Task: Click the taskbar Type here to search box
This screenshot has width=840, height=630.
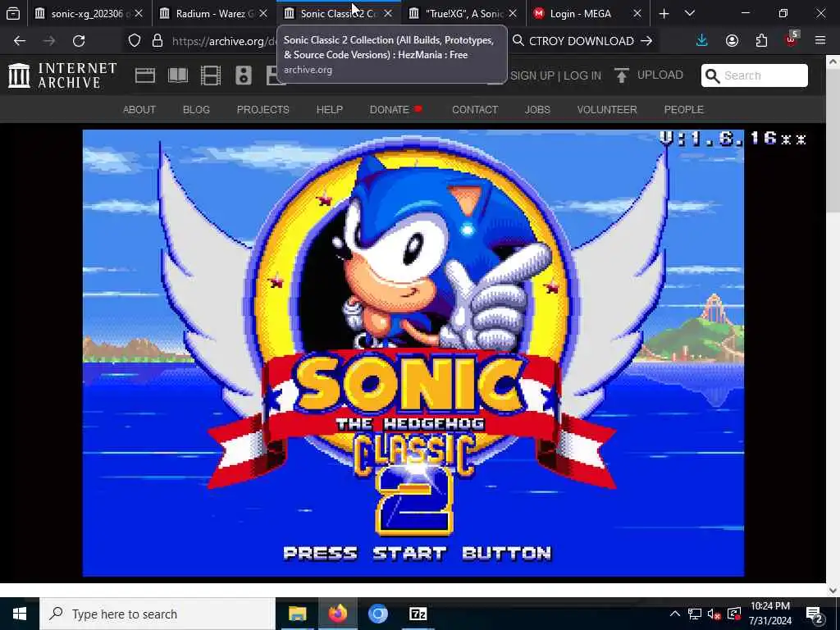Action: pyautogui.click(x=157, y=614)
